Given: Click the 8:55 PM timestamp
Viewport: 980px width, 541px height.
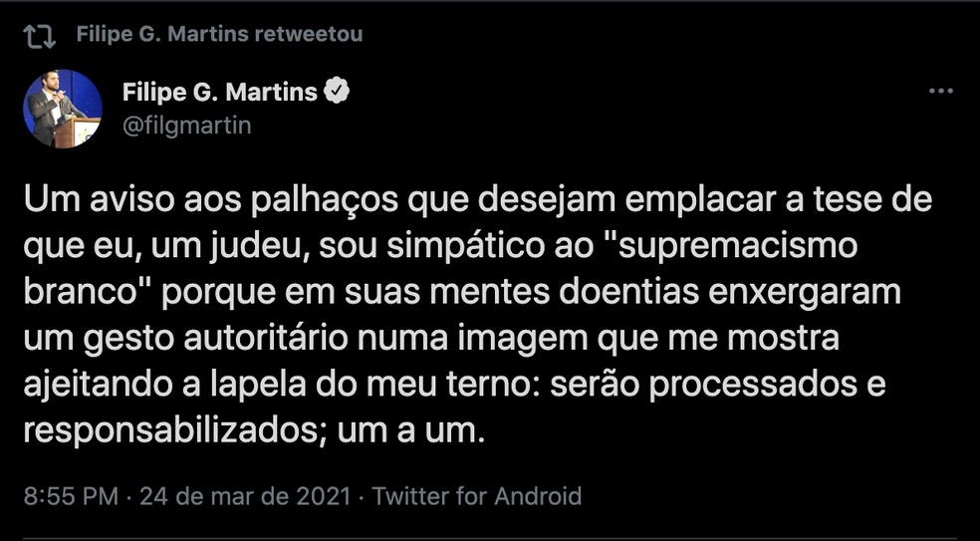Looking at the screenshot, I should tap(71, 496).
